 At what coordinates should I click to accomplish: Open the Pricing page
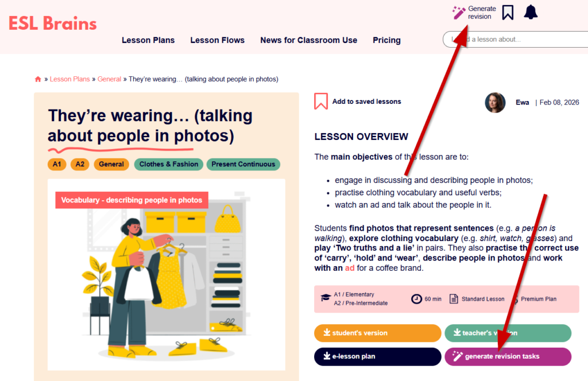point(386,40)
